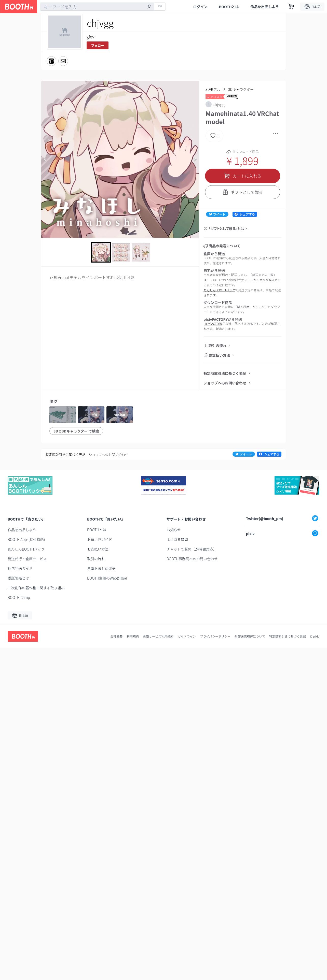Screen dimensions: 327x980
Task: Click the chjvgg shop avatar image
Action: [x=65, y=32]
